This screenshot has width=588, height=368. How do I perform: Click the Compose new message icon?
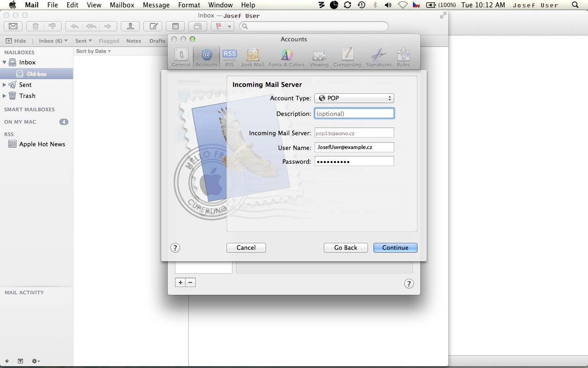click(153, 26)
